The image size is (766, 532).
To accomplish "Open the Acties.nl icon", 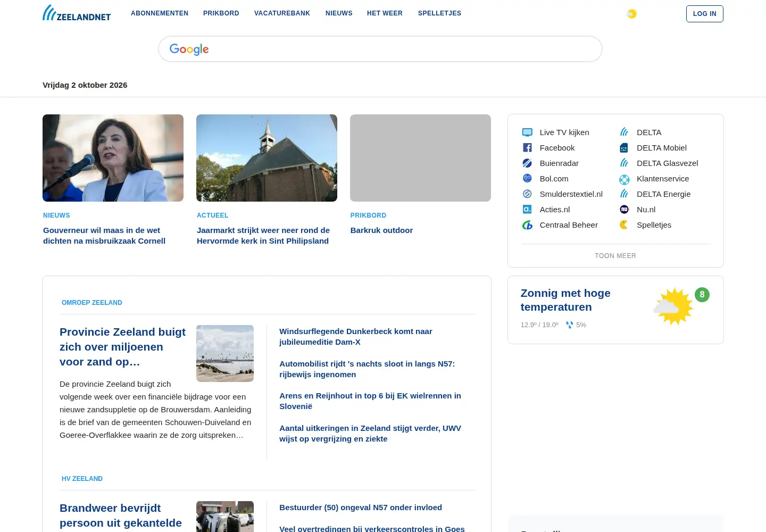I will click(x=527, y=210).
